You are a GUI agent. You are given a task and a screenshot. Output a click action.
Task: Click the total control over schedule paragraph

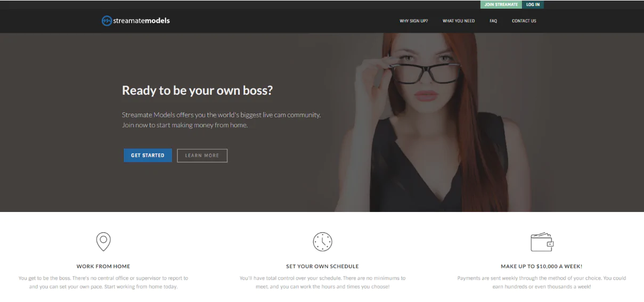coord(322,282)
